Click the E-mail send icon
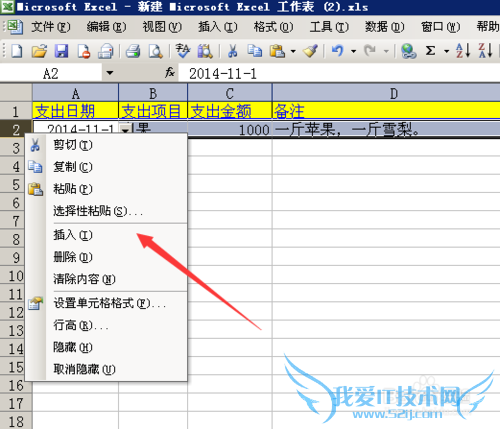 point(106,51)
